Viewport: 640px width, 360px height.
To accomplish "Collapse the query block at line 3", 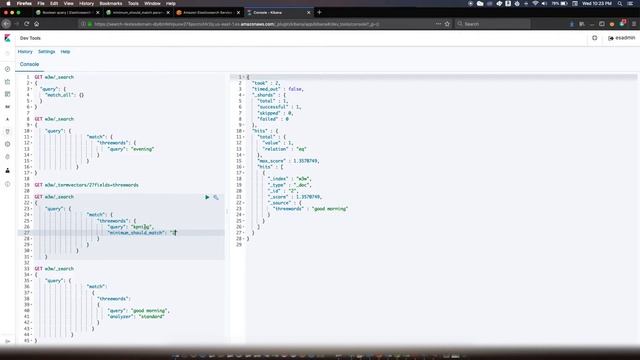I will (x=31, y=89).
